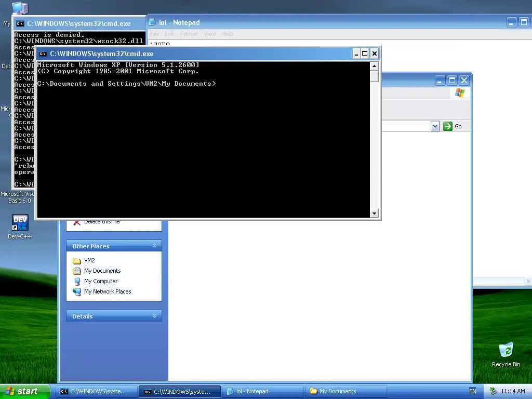Image resolution: width=532 pixels, height=399 pixels.
Task: Click the 11:14 AM clock in tray
Action: [513, 391]
